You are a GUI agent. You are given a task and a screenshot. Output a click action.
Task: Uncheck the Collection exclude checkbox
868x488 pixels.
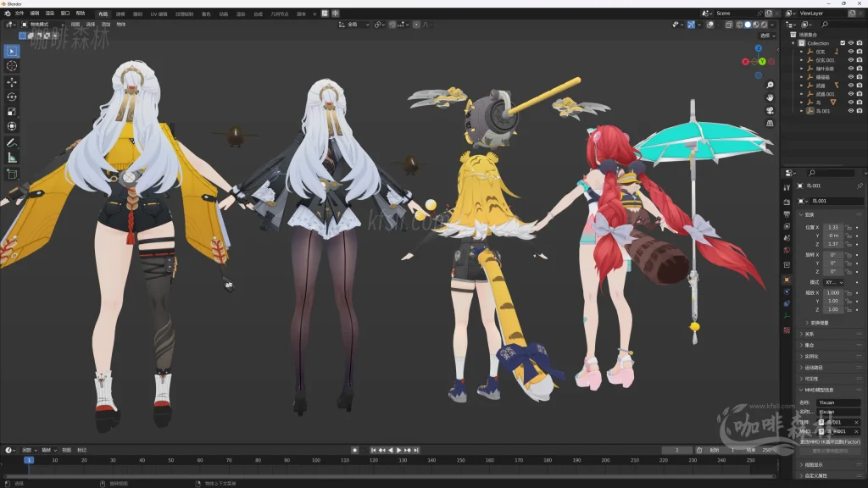click(843, 43)
